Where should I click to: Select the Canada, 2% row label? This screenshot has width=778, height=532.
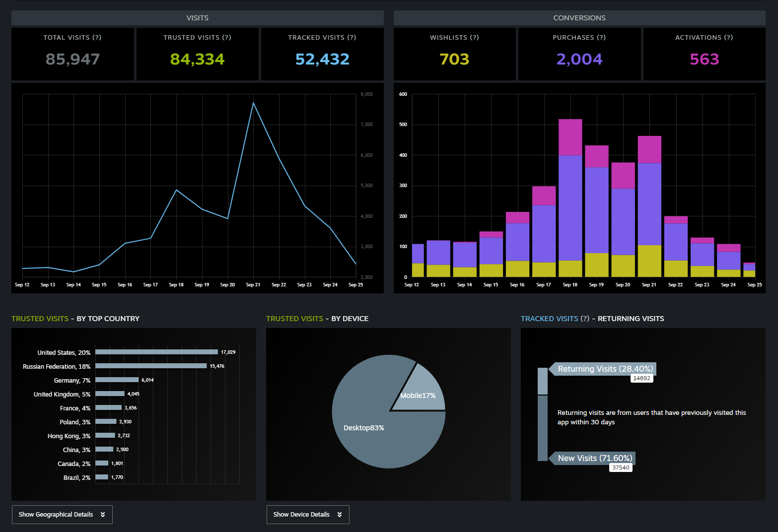tap(74, 464)
